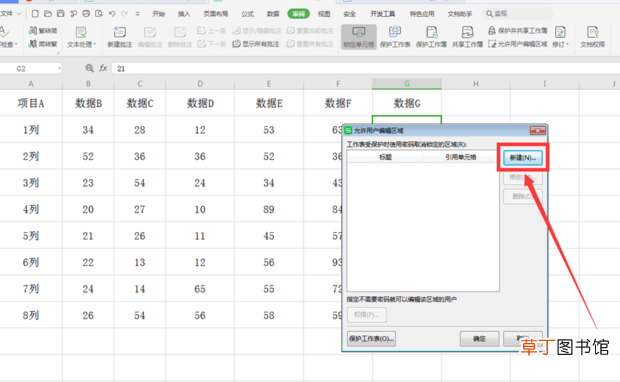Click the fx insert function icon
620x382 pixels.
[103, 68]
